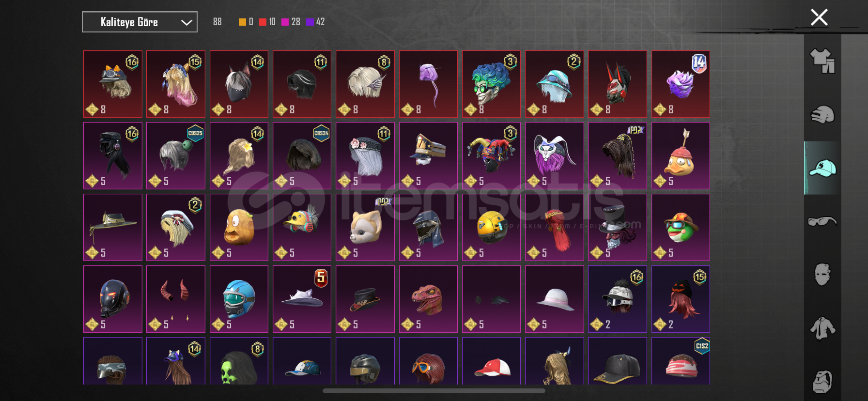Choose the jester hat item
This screenshot has width=868, height=401.
click(491, 155)
